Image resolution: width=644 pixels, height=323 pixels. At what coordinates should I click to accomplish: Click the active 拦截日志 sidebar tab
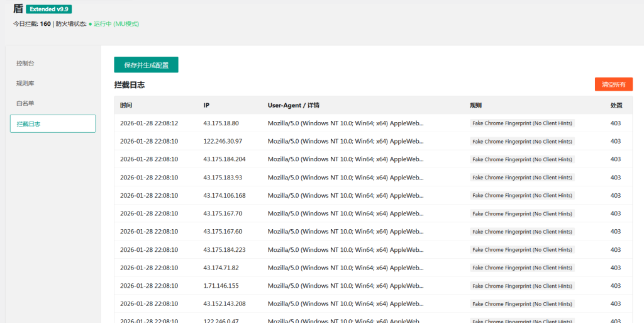(x=53, y=124)
